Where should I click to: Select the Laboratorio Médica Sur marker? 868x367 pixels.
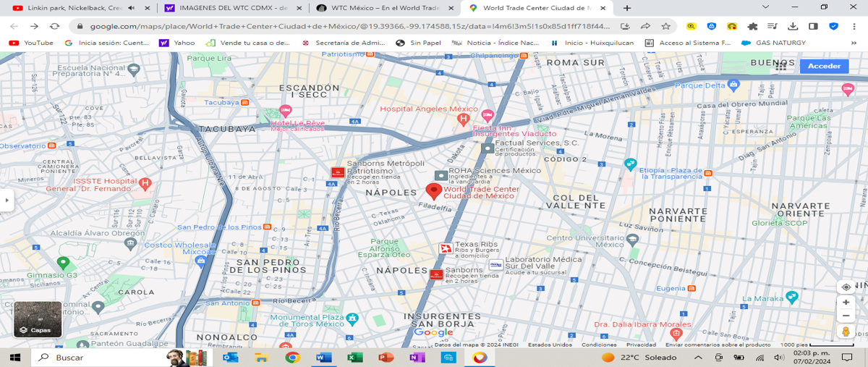coord(495,265)
